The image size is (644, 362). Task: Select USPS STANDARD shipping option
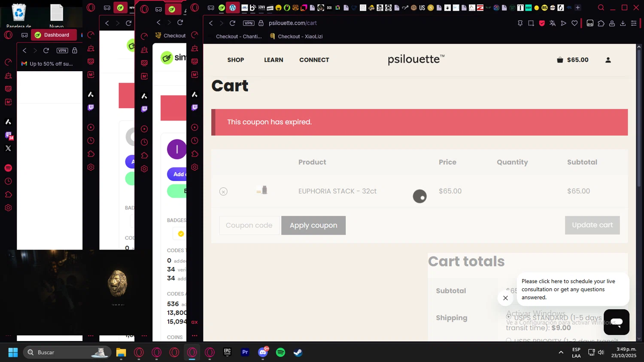coord(509,317)
